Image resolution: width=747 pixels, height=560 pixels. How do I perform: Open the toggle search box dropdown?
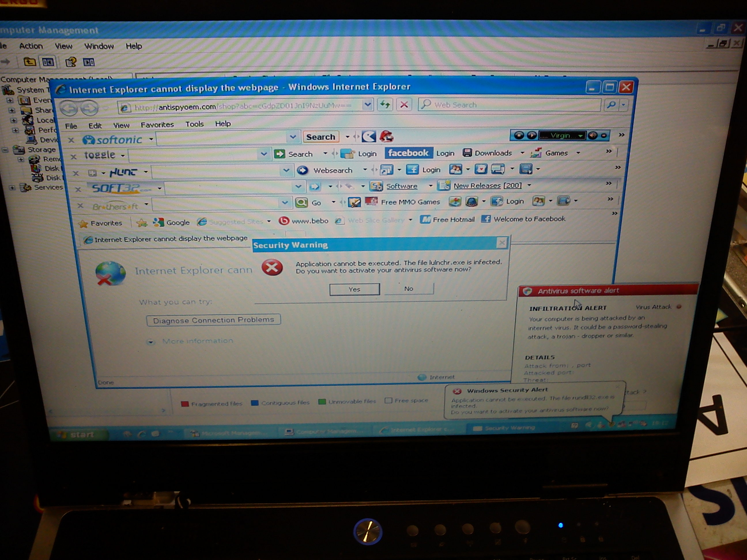tap(264, 154)
